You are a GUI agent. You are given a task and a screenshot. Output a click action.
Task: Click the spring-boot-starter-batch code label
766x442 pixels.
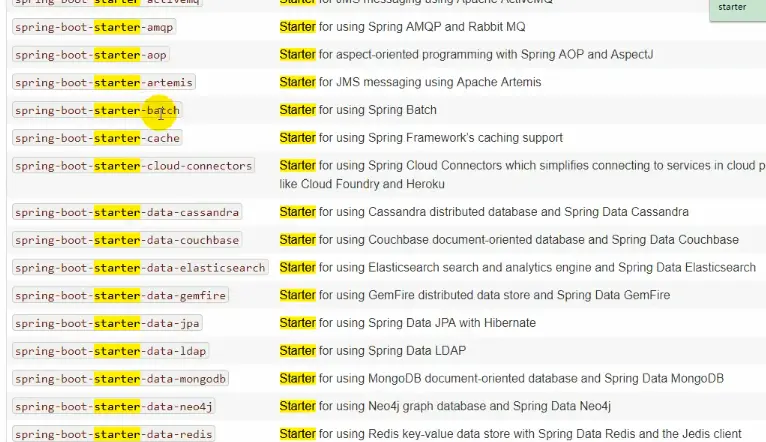(x=97, y=110)
